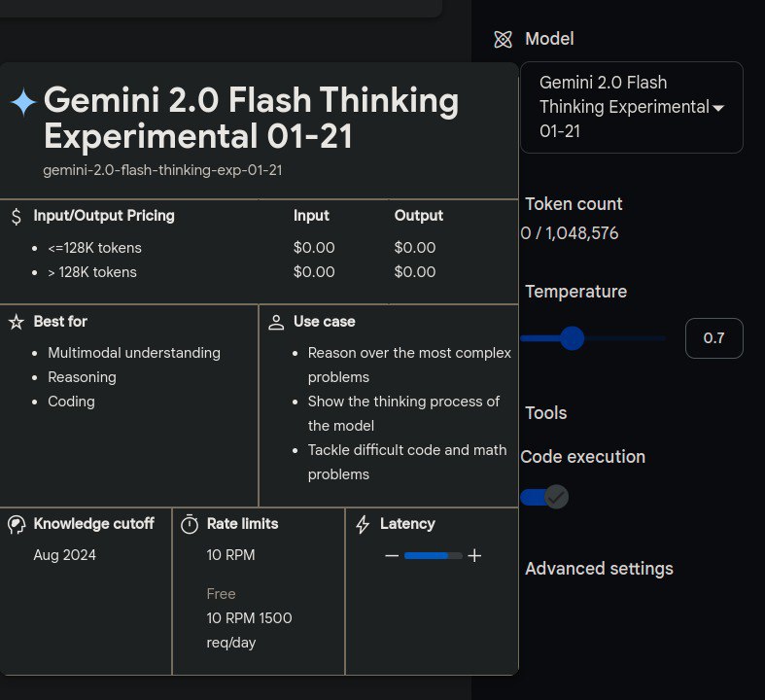765x700 pixels.
Task: Click the star icon beside Best for
Action: pos(16,322)
